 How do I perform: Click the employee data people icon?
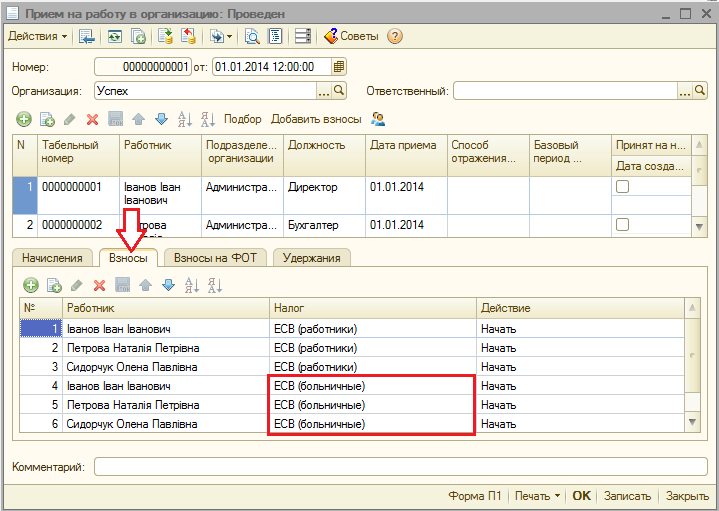click(x=378, y=119)
